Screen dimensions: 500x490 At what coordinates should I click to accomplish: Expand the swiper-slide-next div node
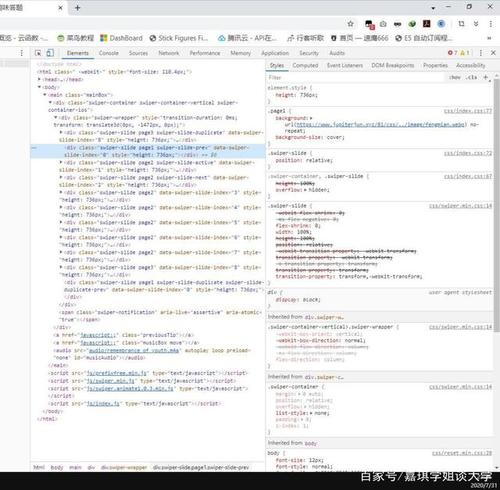pos(61,177)
